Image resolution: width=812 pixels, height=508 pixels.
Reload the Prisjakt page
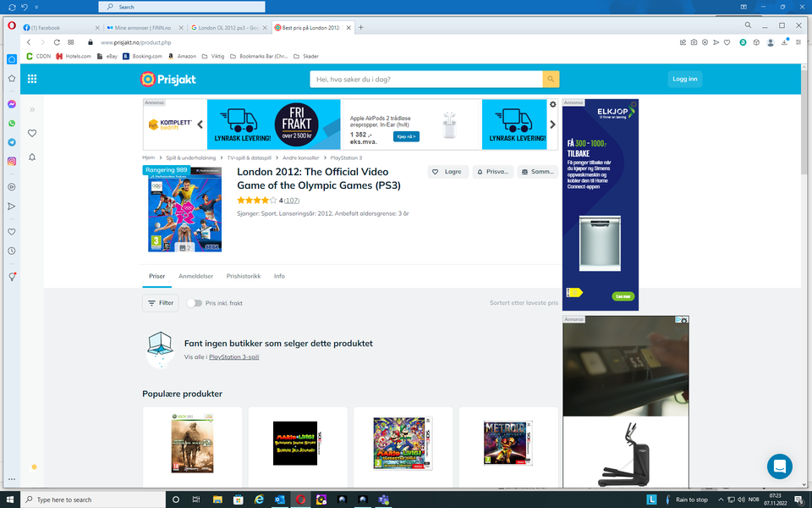[57, 42]
